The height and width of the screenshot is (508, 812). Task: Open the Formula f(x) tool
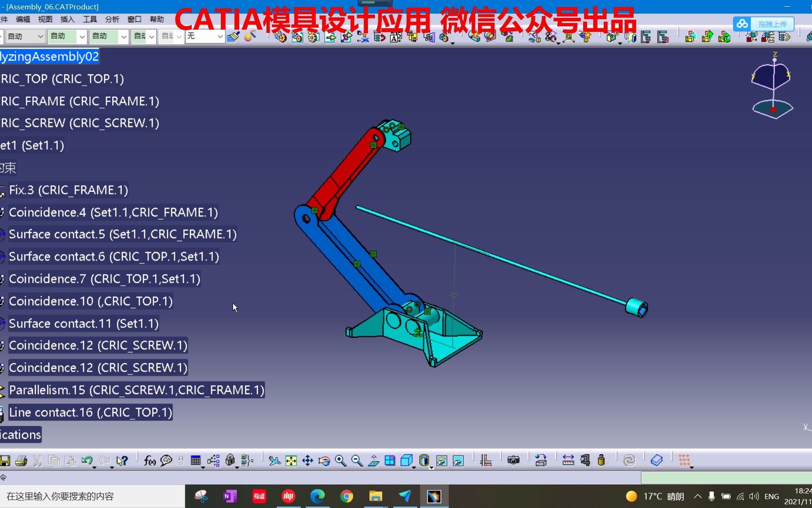(x=149, y=460)
